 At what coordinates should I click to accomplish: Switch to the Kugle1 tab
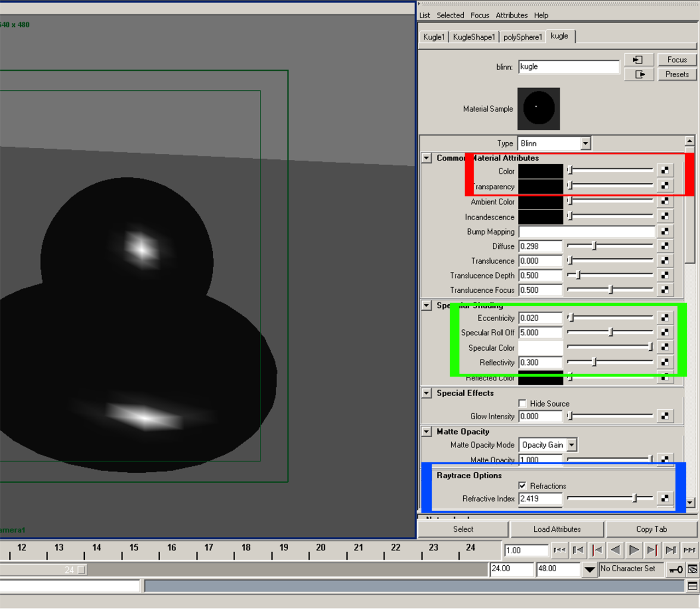434,37
